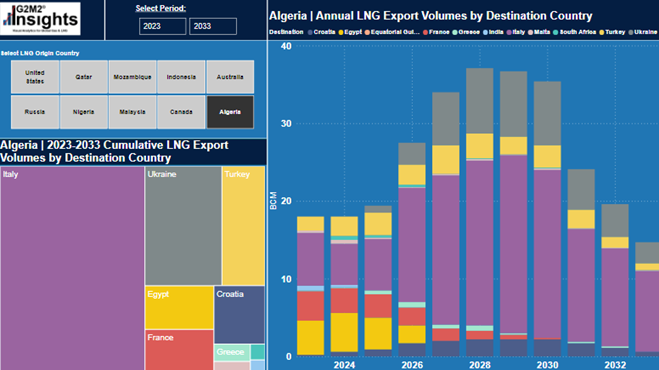Click gray Ukraine segment of 2031 bar
This screenshot has height=370, width=659.
[581, 189]
